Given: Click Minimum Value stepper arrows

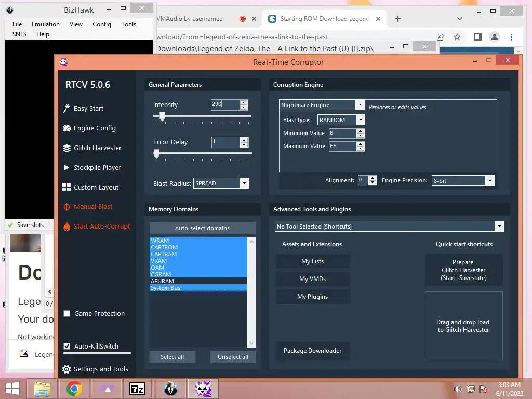Looking at the screenshot, I should pos(361,133).
